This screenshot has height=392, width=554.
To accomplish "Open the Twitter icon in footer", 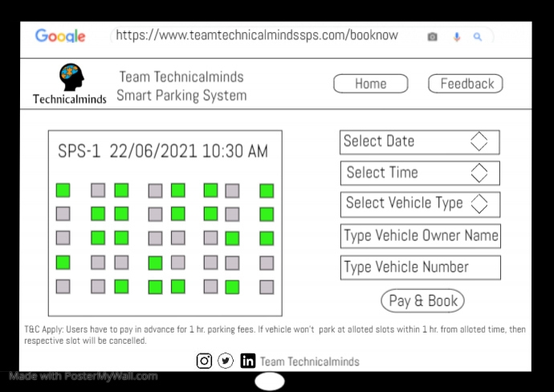I will coord(226,361).
